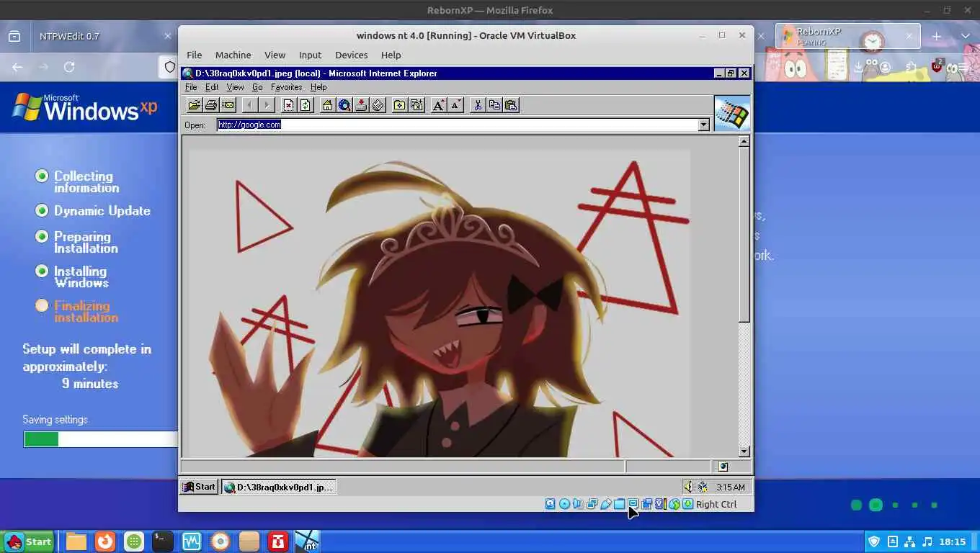This screenshot has width=980, height=553.
Task: Open the VirtualBox Devices menu
Action: coord(351,55)
